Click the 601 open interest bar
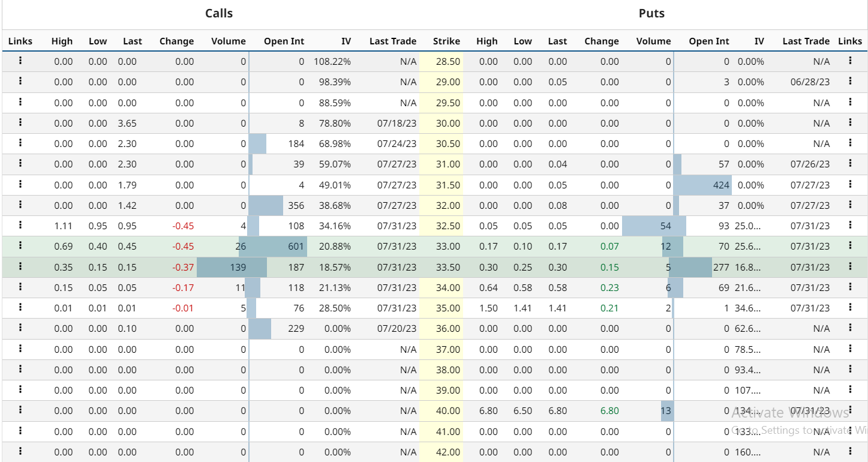Viewport: 868px width, 462px height. (273, 247)
